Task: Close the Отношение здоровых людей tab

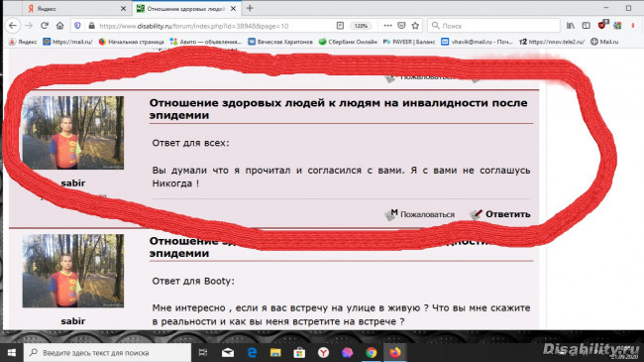Action: pyautogui.click(x=233, y=8)
